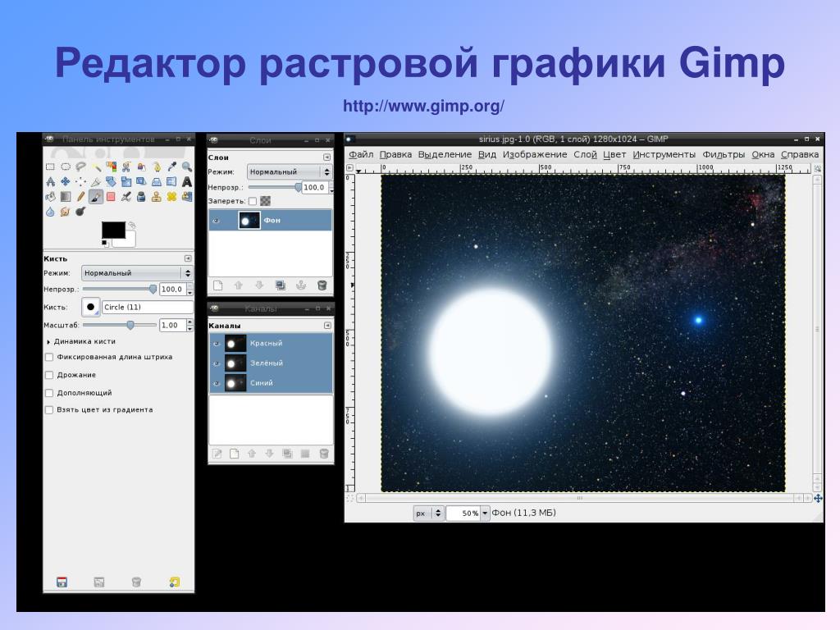Select the Blur/Sharpen droplet tool
Screen dimensions: 840x630
[x=50, y=212]
